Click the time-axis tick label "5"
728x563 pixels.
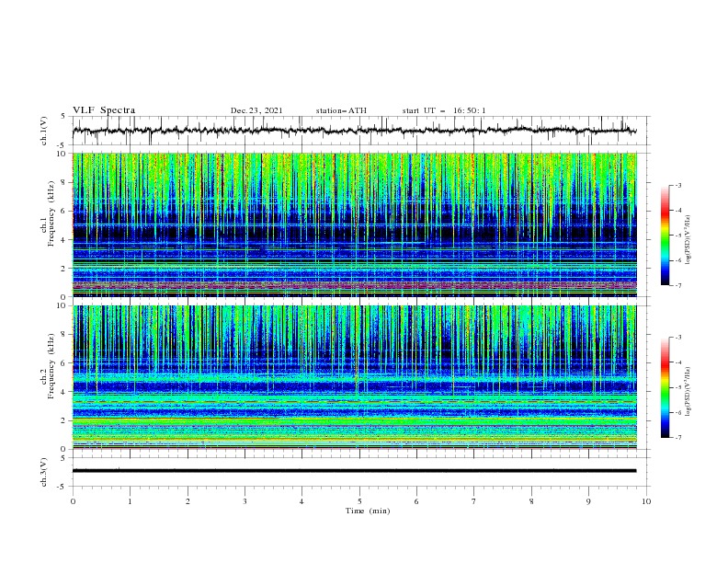coord(359,501)
